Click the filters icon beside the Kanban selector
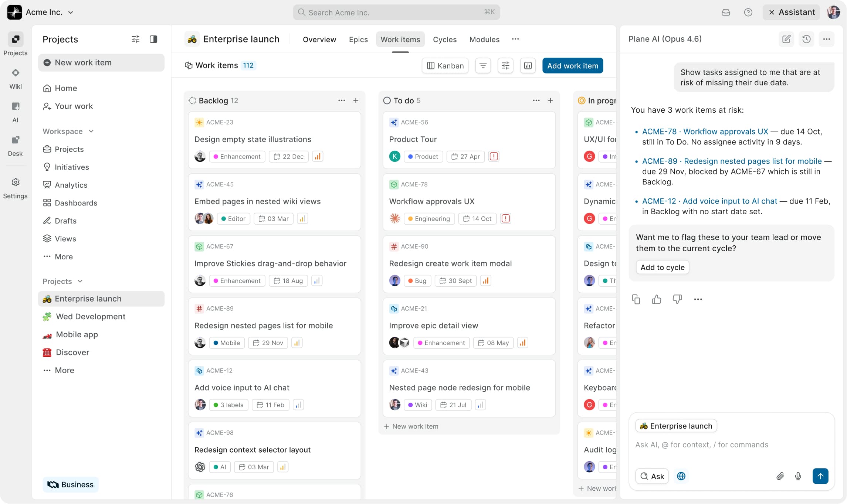 click(x=483, y=65)
